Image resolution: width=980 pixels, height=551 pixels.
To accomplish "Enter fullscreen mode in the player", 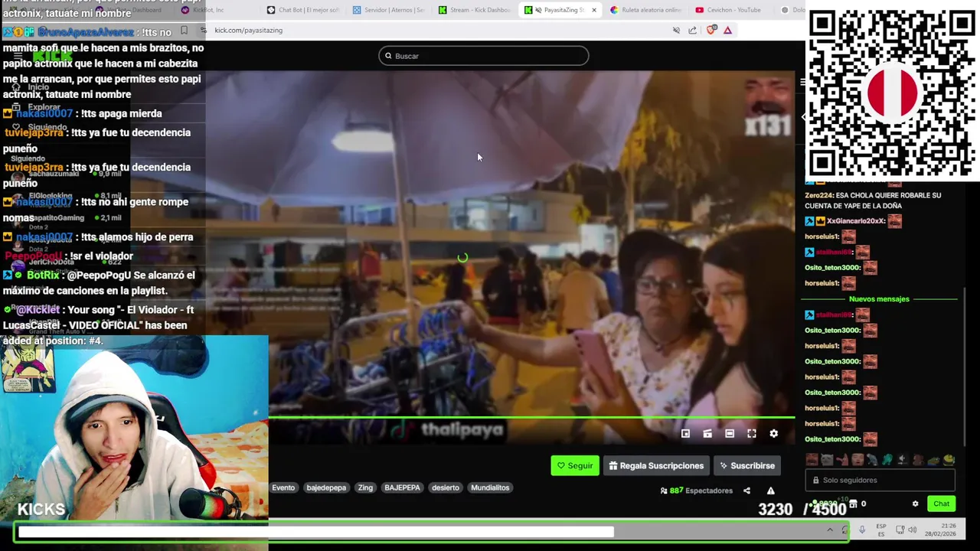I will coord(751,433).
